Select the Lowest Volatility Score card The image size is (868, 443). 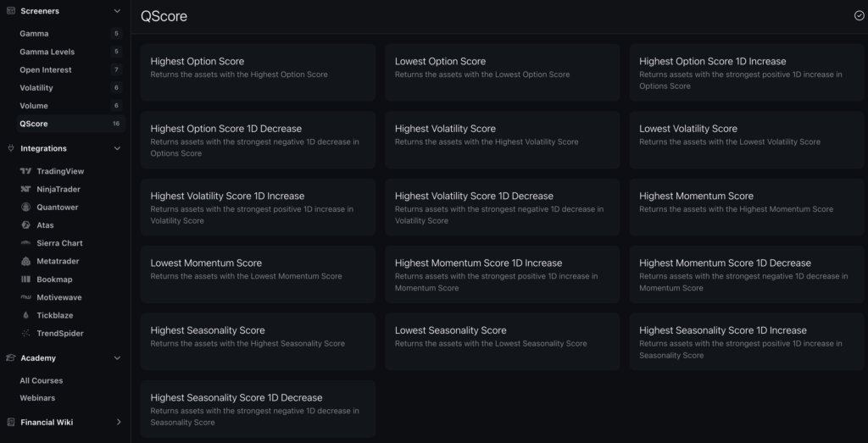[746, 140]
